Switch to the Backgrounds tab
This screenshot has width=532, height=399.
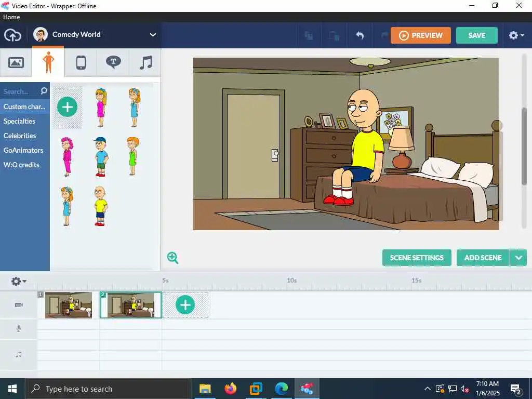coord(16,62)
